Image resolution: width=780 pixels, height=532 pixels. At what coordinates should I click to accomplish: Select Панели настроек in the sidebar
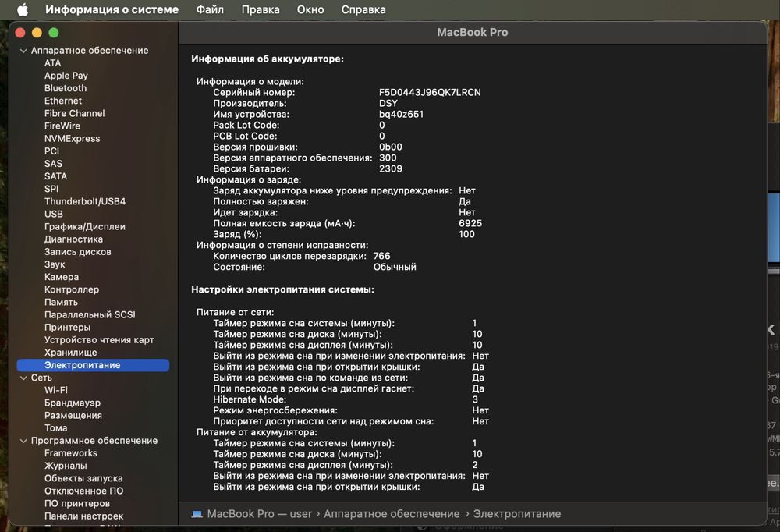(x=84, y=516)
